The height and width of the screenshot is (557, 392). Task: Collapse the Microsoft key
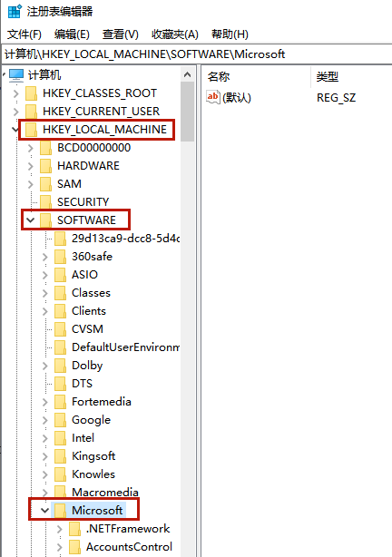coord(44,511)
